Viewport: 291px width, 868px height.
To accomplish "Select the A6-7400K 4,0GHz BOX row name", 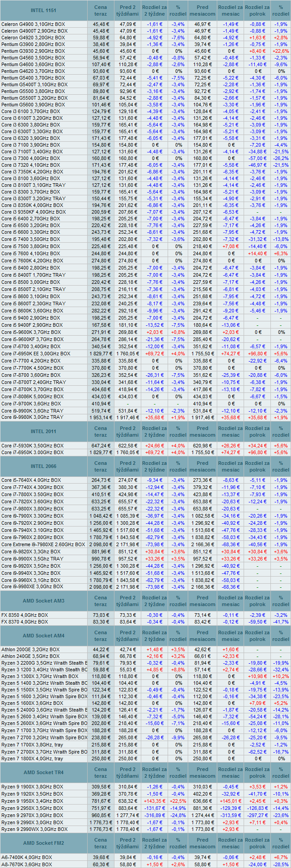I will (26, 857).
